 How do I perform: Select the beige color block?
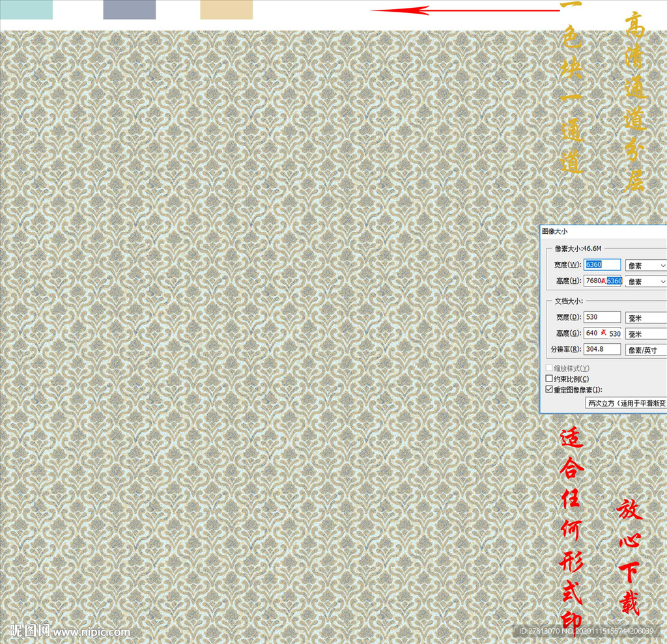(x=226, y=9)
